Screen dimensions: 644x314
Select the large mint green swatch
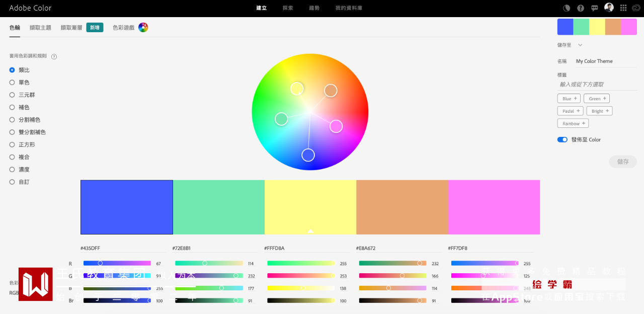pyautogui.click(x=219, y=207)
